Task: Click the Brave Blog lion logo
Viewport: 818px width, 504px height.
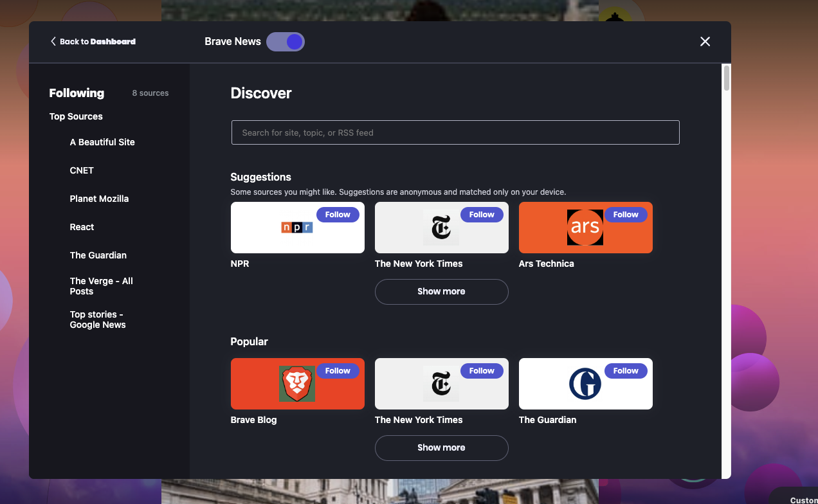Action: point(297,384)
